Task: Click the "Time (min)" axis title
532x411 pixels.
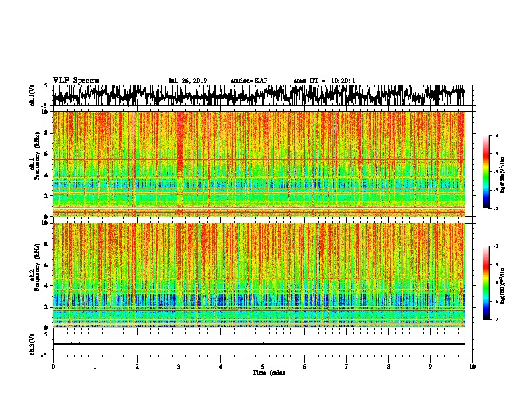Action: [269, 373]
